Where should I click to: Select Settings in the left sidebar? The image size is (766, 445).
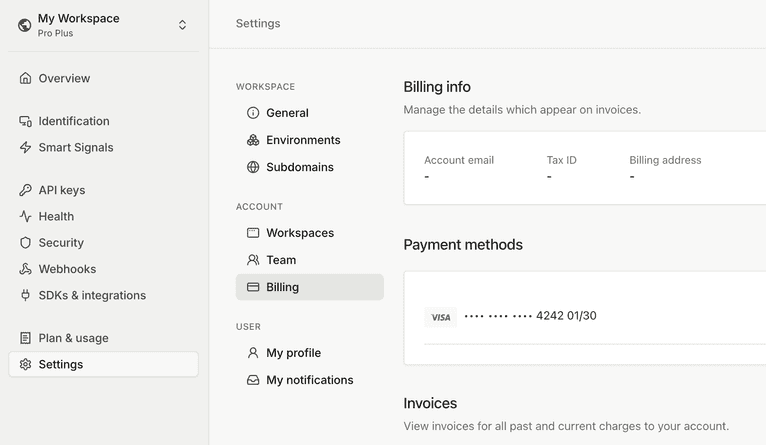pos(61,364)
